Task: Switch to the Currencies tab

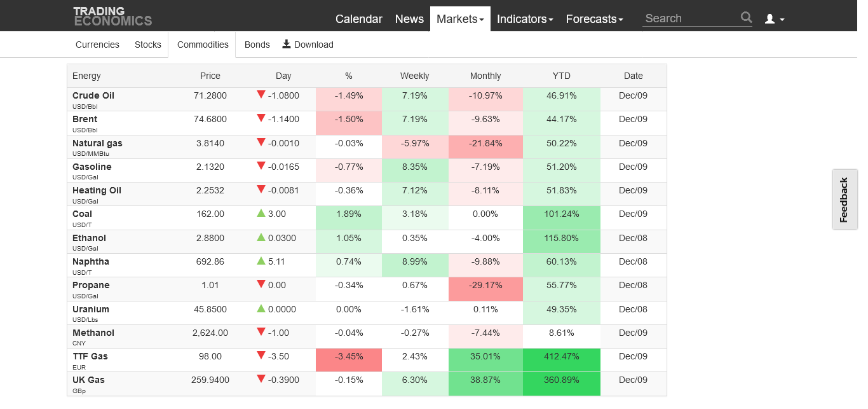Action: click(x=97, y=45)
